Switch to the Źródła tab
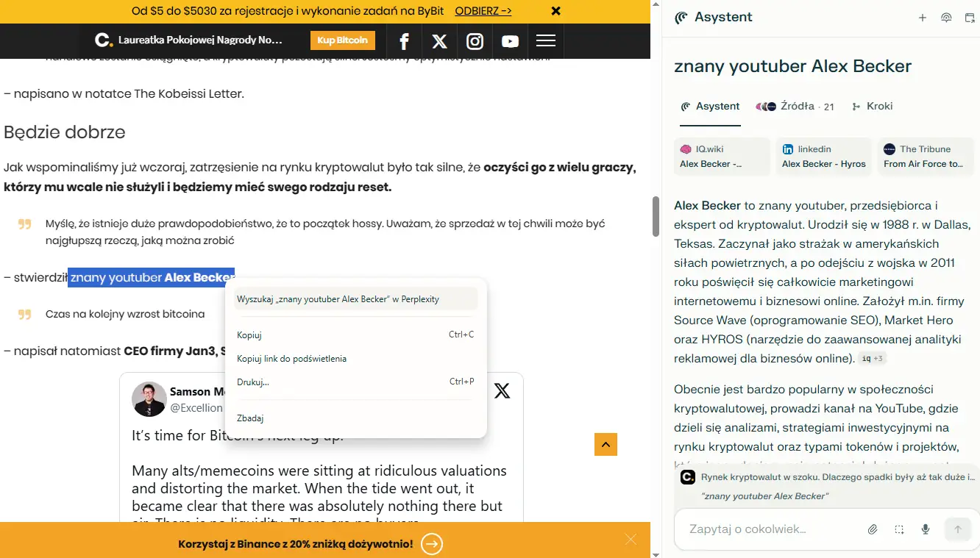The image size is (980, 558). (795, 106)
